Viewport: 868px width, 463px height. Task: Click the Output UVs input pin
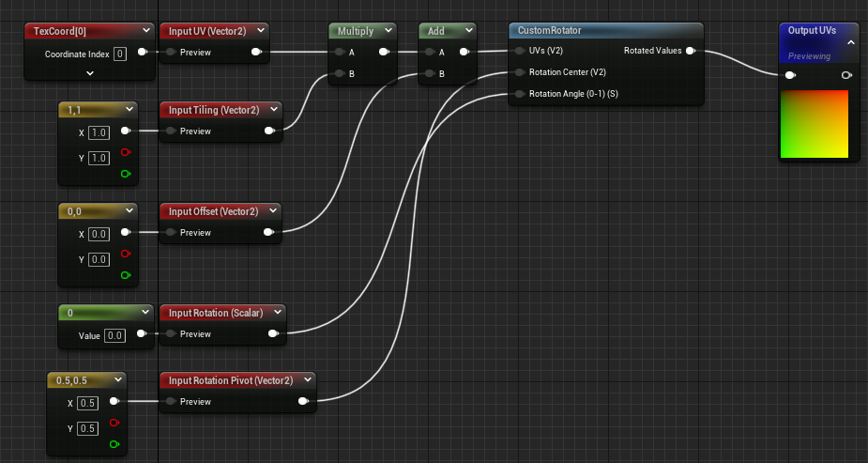coord(790,74)
